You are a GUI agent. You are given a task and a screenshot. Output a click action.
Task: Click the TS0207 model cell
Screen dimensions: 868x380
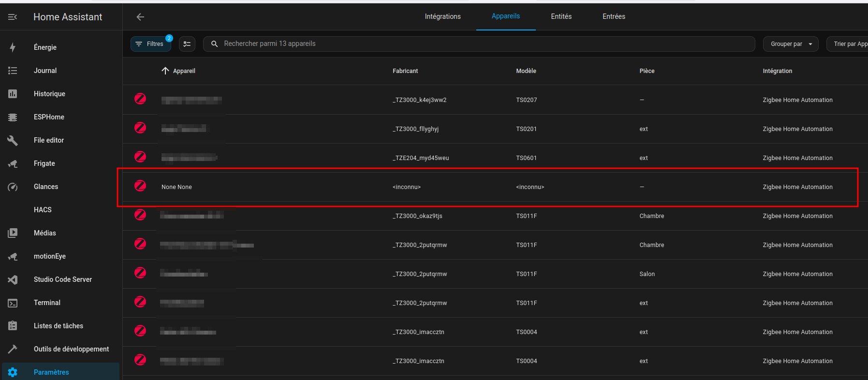pyautogui.click(x=527, y=100)
